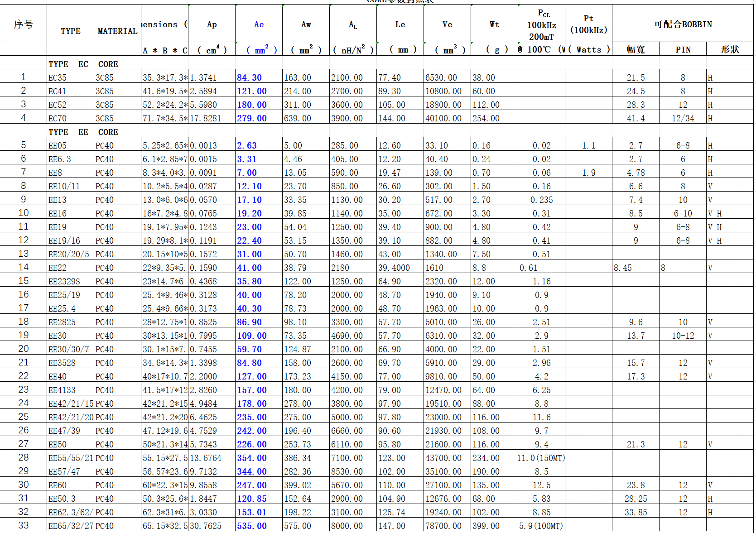Select bobbin width '33.85' for EE62.3/62

point(636,512)
